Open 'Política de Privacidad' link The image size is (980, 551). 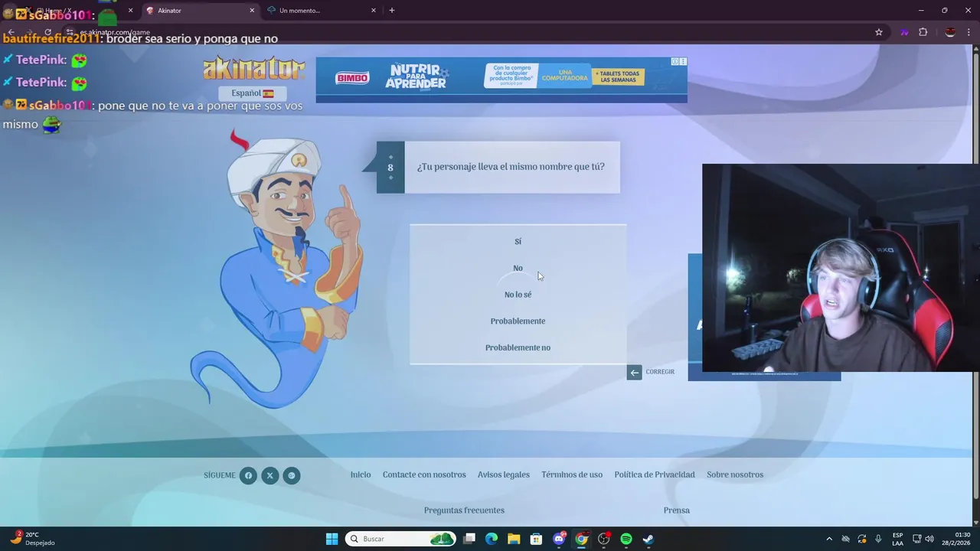click(x=655, y=474)
